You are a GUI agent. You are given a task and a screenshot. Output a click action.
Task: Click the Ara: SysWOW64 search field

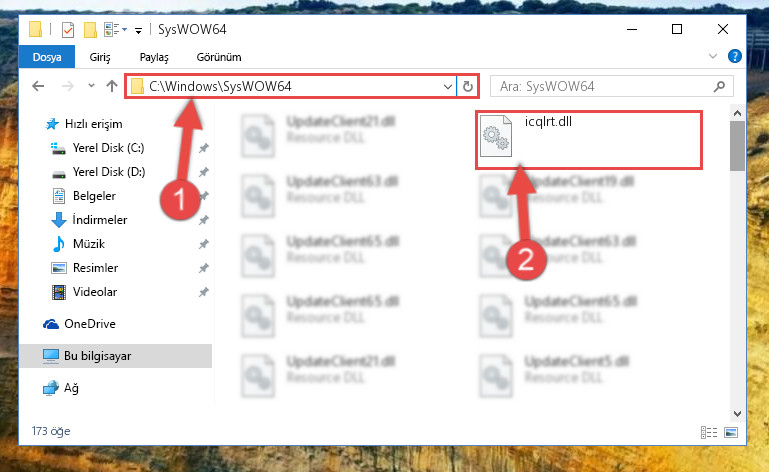tap(602, 86)
